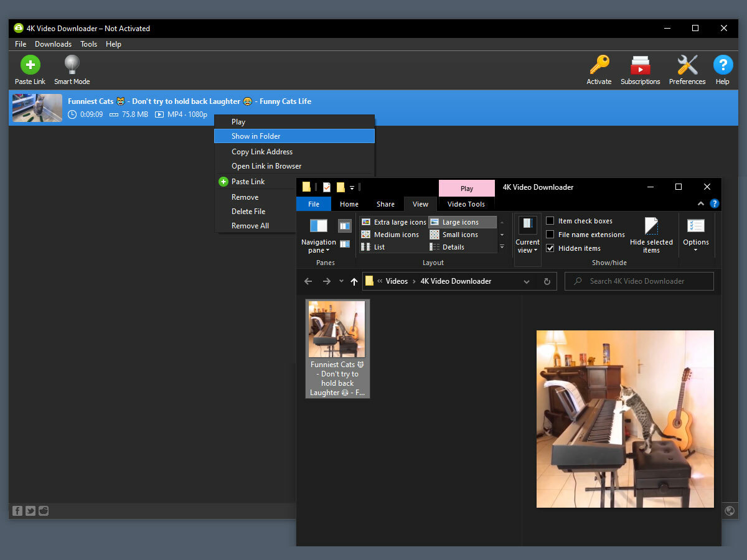747x560 pixels.
Task: Open Explorer Options icon
Action: point(695,226)
